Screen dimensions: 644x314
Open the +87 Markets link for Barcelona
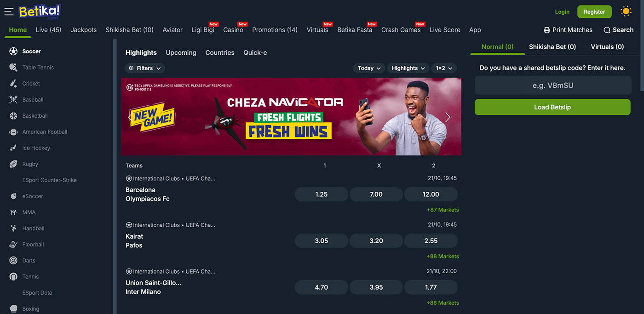click(443, 210)
